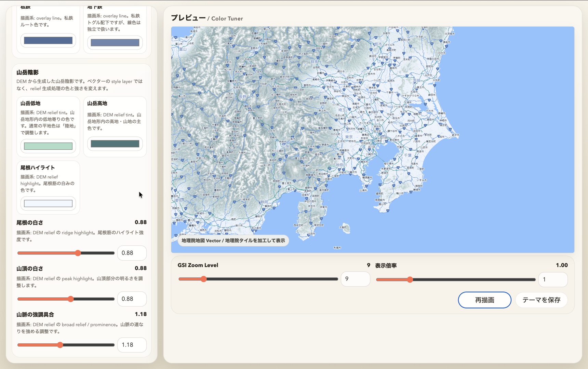The image size is (588, 369).
Task: Click the 尾根の白さ slider handle
Action: pos(78,253)
